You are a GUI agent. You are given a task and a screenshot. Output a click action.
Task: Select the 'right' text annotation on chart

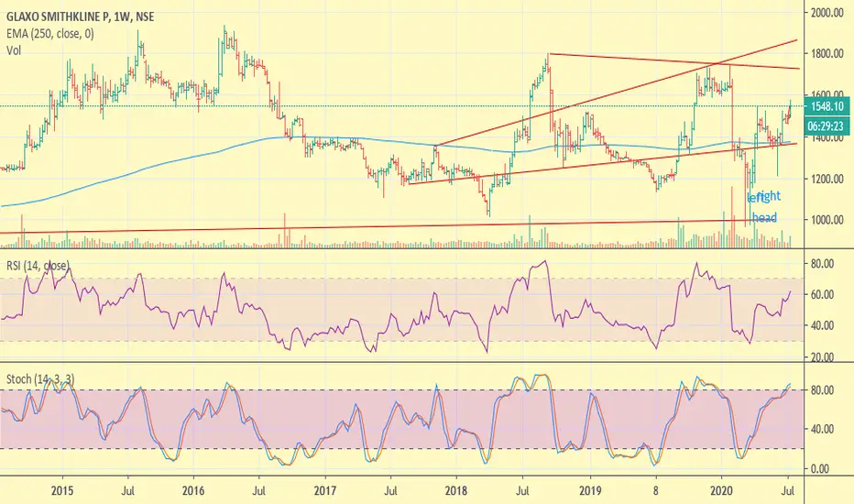770,195
